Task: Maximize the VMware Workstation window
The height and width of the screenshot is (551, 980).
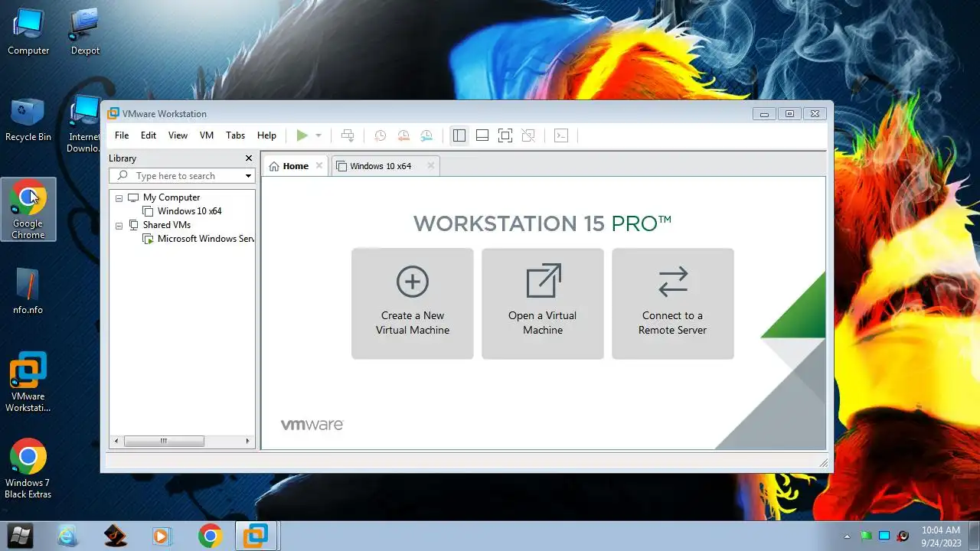Action: 789,114
